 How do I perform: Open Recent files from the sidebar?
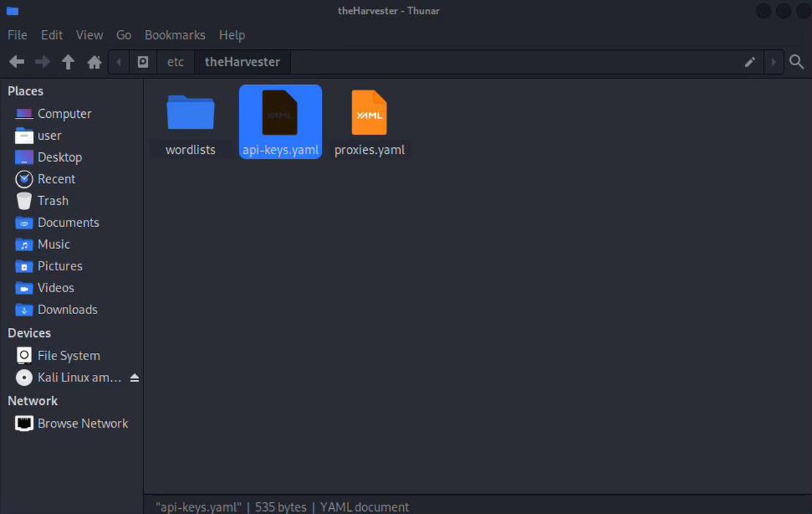[56, 179]
